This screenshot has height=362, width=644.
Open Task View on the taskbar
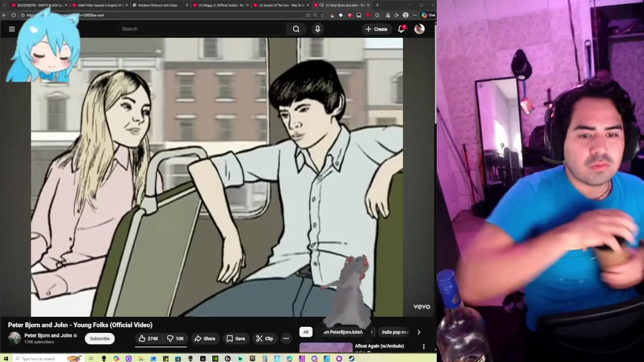tap(91, 358)
